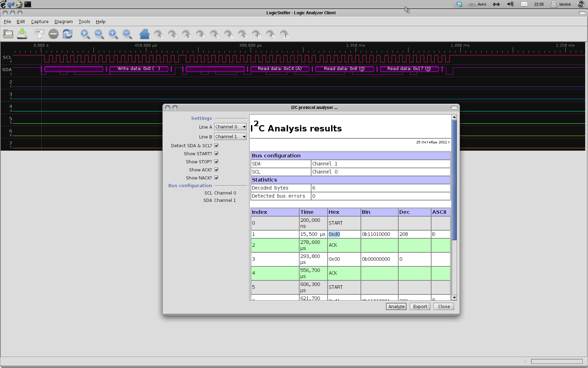
Task: Open the Tools menu
Action: (x=84, y=22)
